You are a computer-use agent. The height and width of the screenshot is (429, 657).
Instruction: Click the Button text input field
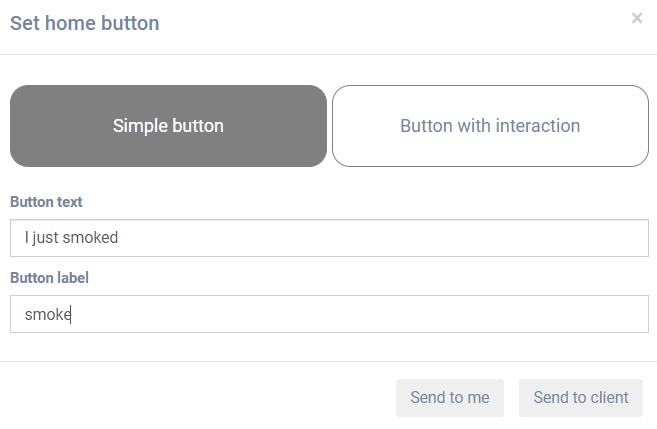[x=329, y=238]
